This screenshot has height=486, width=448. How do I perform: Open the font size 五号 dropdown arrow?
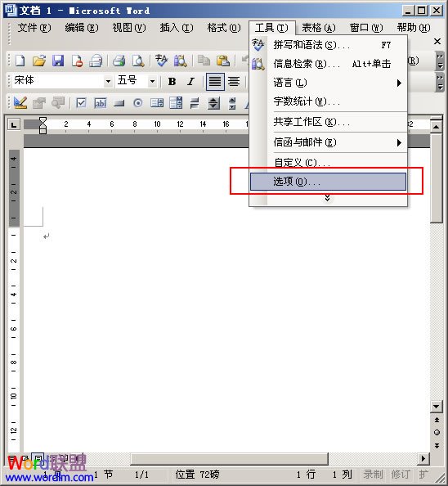tap(152, 82)
